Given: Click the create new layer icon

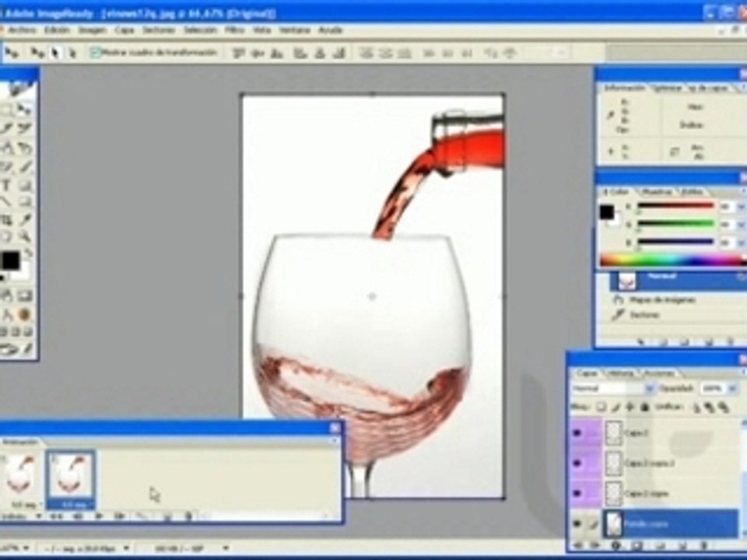Looking at the screenshot, I should pos(682,545).
